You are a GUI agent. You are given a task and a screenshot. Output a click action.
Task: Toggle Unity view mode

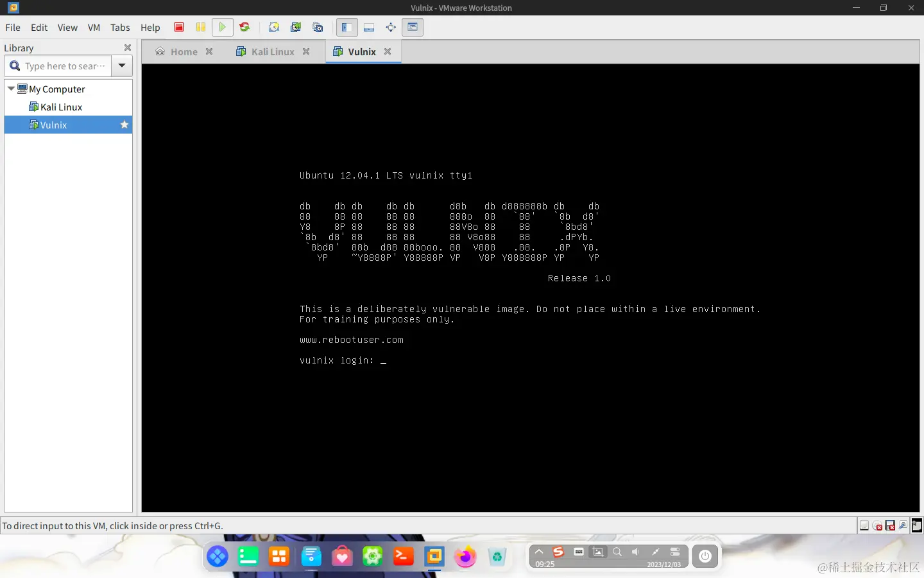[x=413, y=27]
